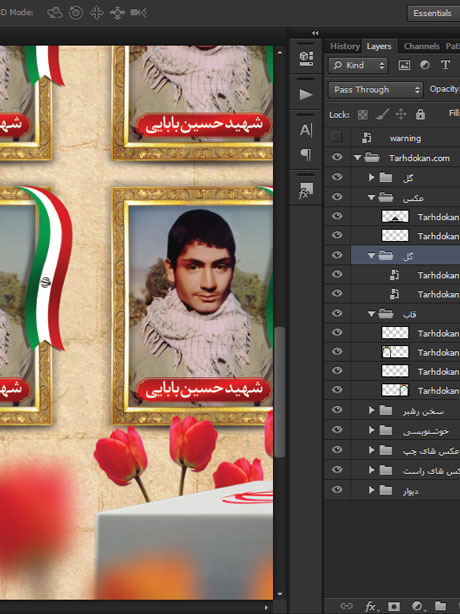Click the folder icon of Tarhdokan.com group
The width and height of the screenshot is (460, 614).
click(372, 158)
